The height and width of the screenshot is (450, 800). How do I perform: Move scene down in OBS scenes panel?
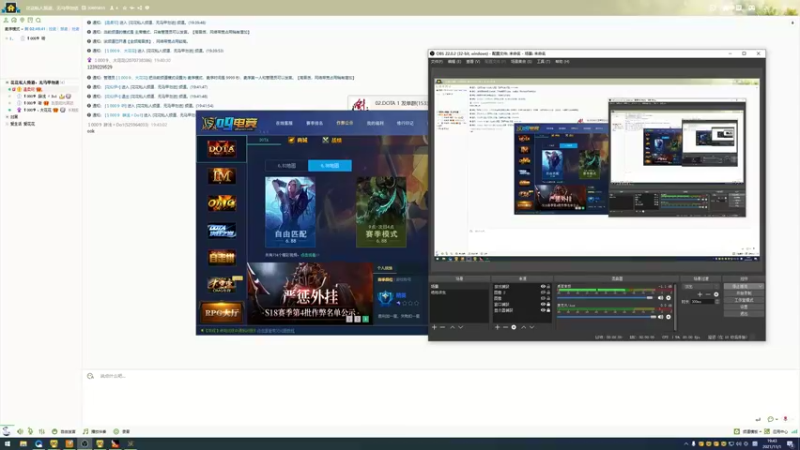[461, 327]
